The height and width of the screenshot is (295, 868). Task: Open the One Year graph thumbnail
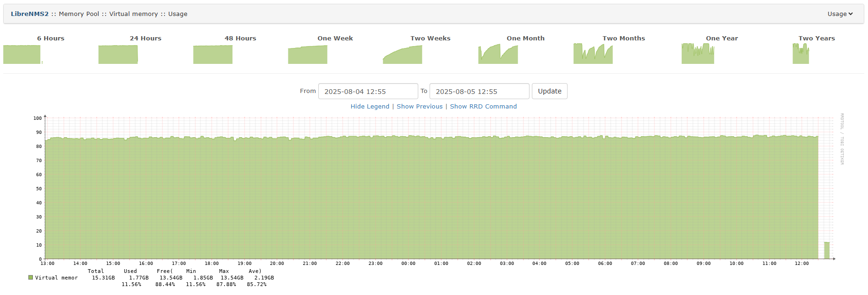point(698,54)
